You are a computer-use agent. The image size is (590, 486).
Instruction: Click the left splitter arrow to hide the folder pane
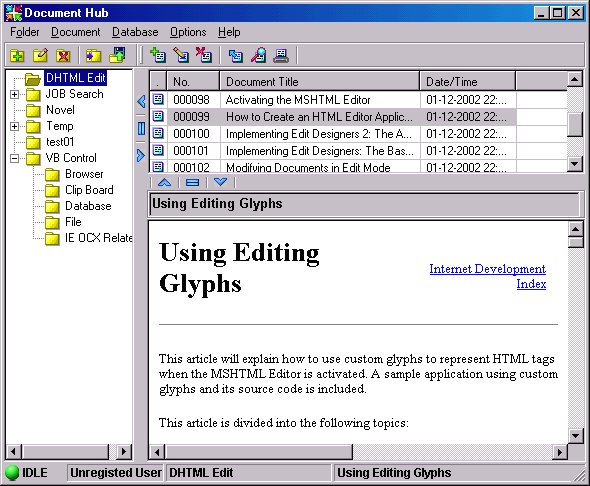click(141, 101)
